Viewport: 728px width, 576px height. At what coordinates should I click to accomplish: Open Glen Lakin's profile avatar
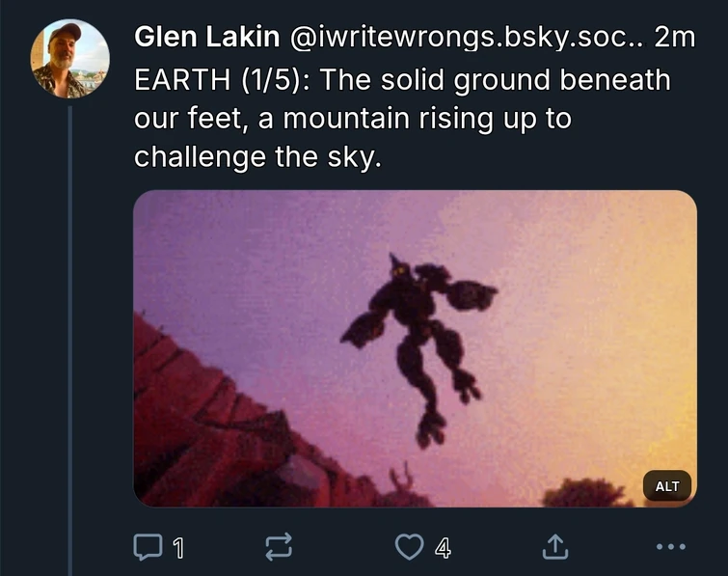pos(70,59)
